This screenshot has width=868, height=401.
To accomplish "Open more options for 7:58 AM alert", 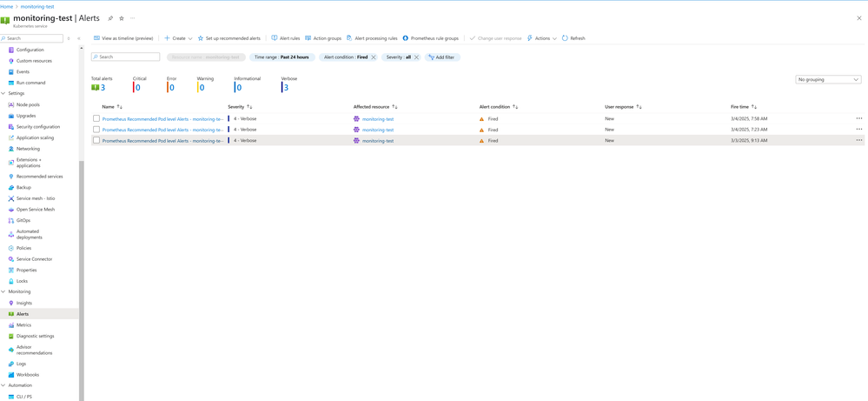I will [x=858, y=118].
